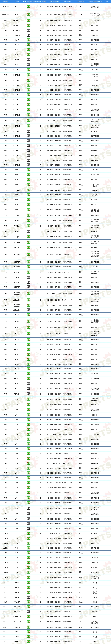
Task: Click the Model column header
Action: [x=17, y=2]
